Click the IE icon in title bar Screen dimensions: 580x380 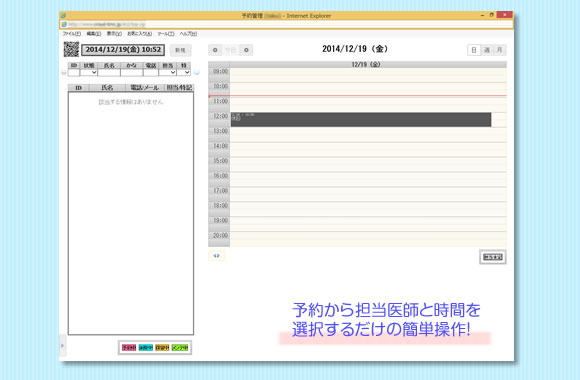pos(63,16)
